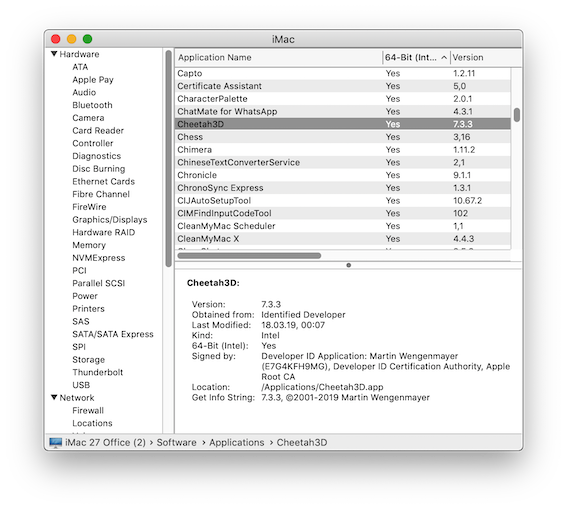Collapse the Hardware section triangle
567x509 pixels.
54,54
